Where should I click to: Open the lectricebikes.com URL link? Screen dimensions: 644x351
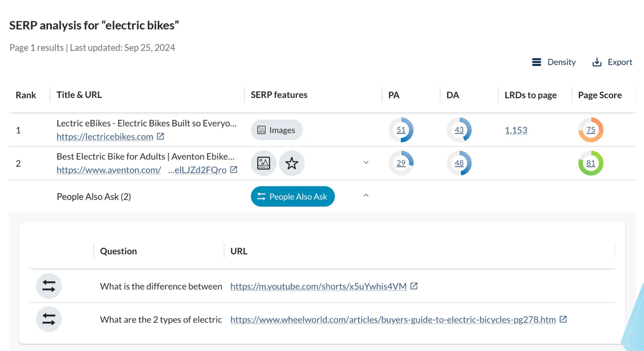(x=105, y=136)
